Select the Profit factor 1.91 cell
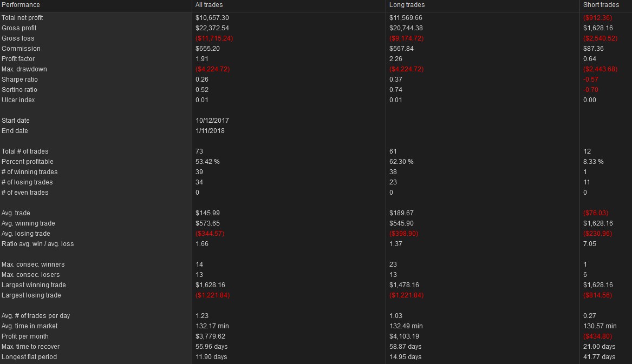 pos(202,59)
